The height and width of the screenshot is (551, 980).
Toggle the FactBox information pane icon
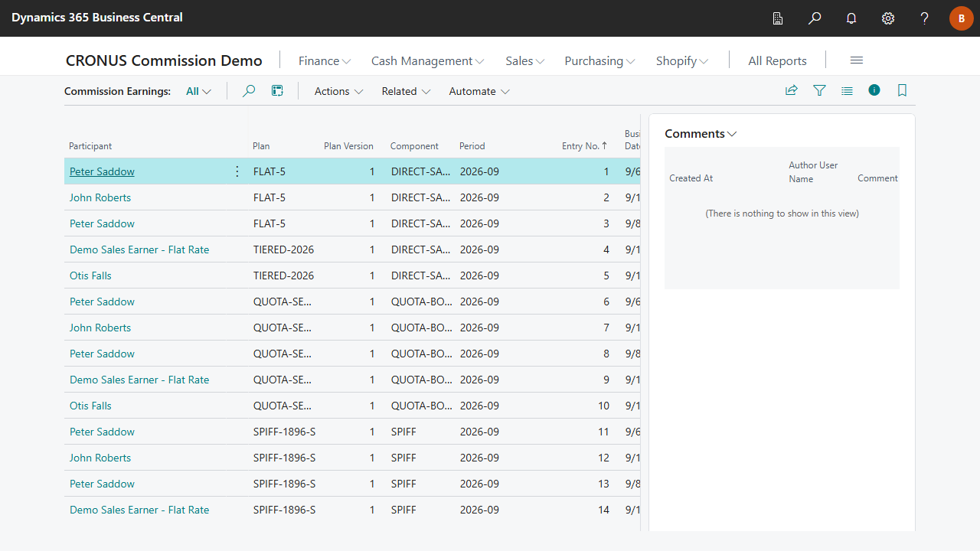pos(874,90)
